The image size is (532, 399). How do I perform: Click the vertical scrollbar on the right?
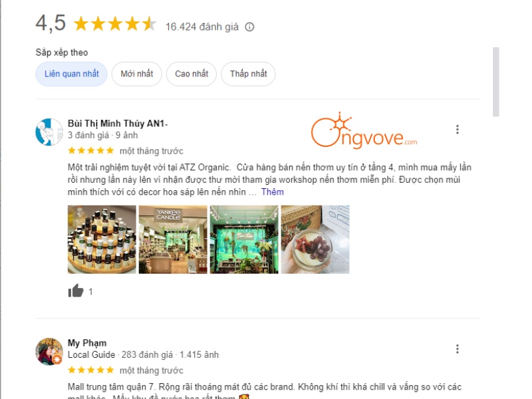tap(496, 82)
